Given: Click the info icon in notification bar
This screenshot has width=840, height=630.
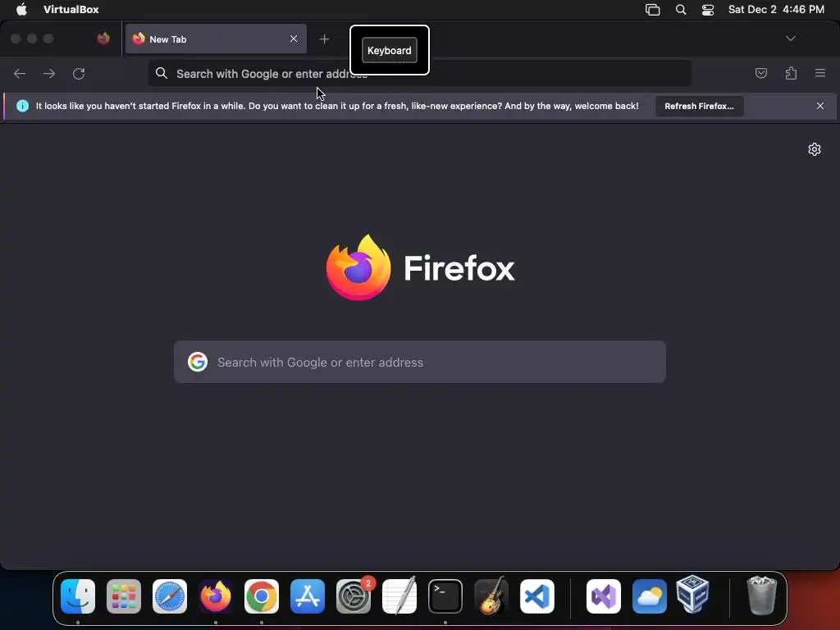Looking at the screenshot, I should coord(22,106).
